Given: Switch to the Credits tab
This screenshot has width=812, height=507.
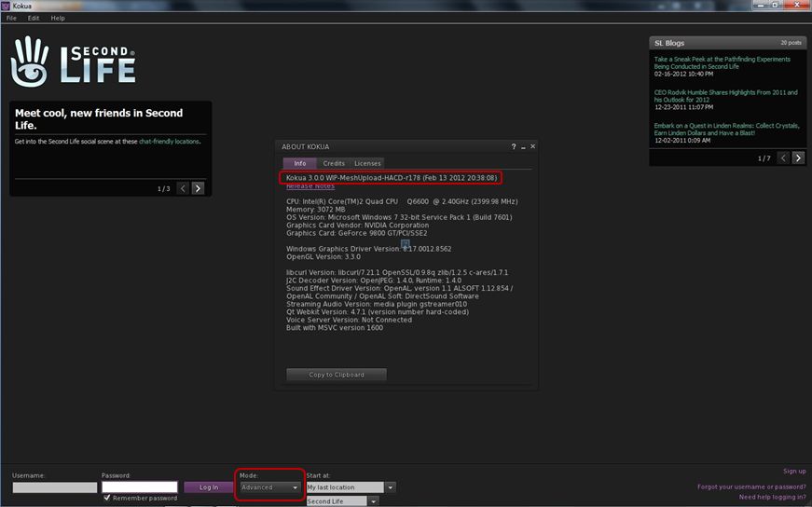Looking at the screenshot, I should (334, 163).
